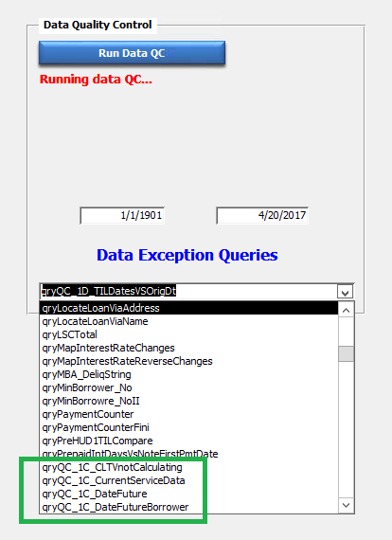The image size is (392, 540).
Task: Select qryQC_1C_CurrentServiceData query
Action: [x=189, y=480]
